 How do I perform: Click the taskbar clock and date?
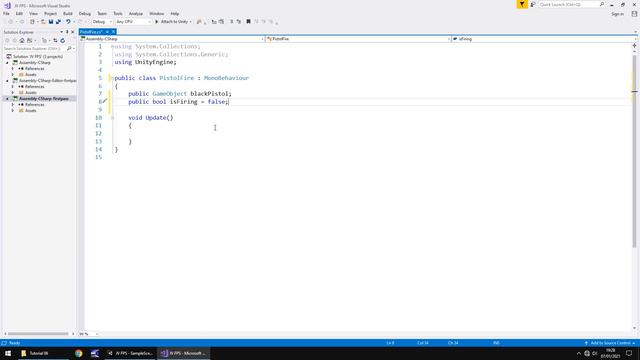pos(611,353)
